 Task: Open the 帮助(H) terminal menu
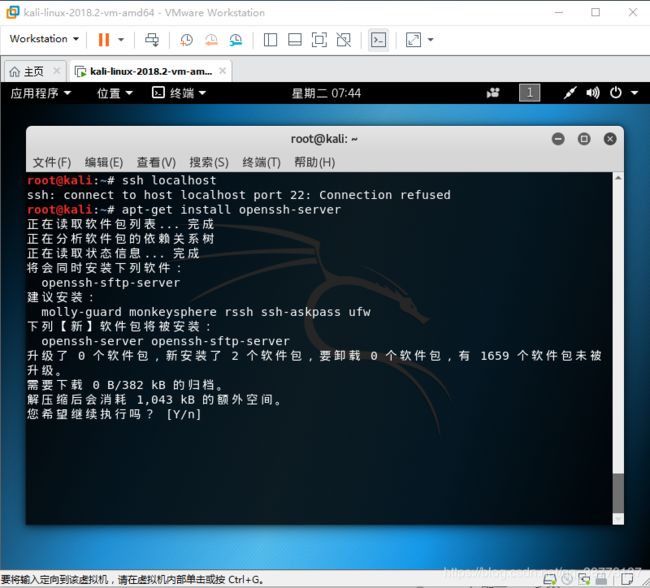tap(314, 162)
